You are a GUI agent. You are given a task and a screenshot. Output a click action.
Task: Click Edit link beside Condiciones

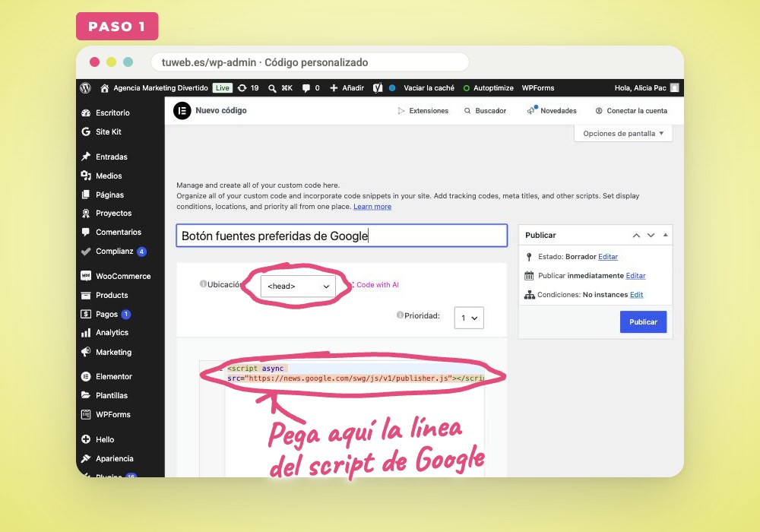(x=636, y=295)
